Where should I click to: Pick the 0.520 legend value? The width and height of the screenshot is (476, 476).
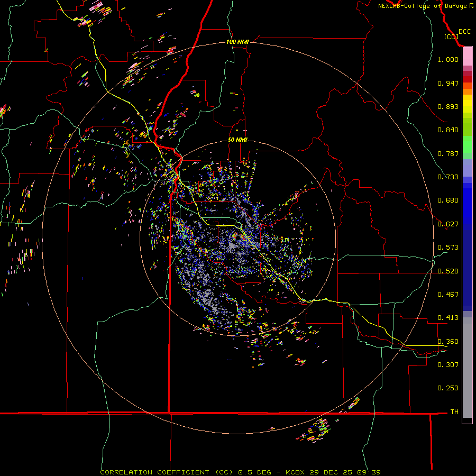448,271
